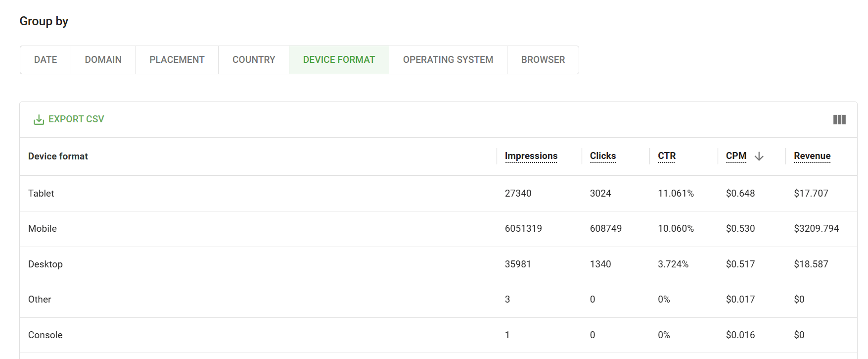Click the CPM sort descending arrow
Viewport: 868px width, 359px height.
759,156
